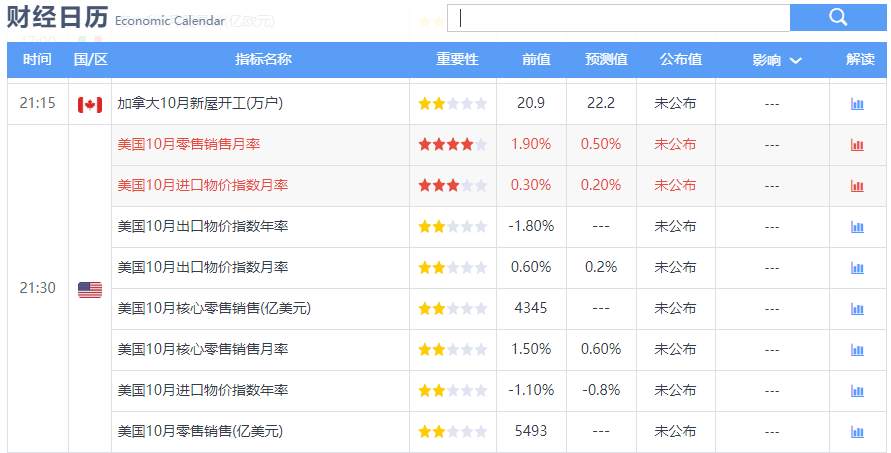Screen dimensions: 891x453
Task: Click the 国/区 column header
Action: point(90,59)
